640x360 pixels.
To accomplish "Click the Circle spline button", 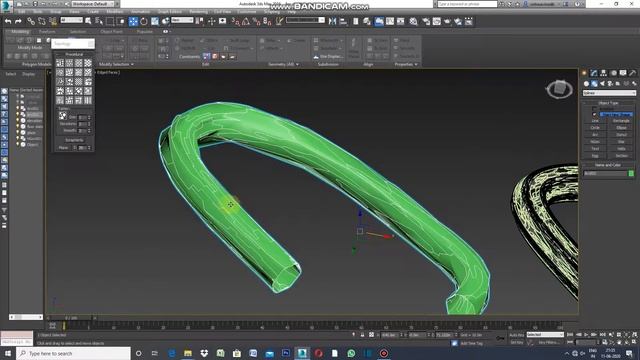I will pyautogui.click(x=595, y=128).
